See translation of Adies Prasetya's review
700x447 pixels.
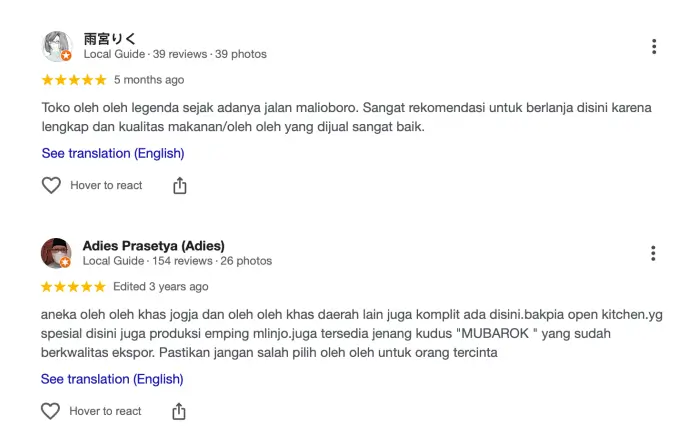(112, 379)
